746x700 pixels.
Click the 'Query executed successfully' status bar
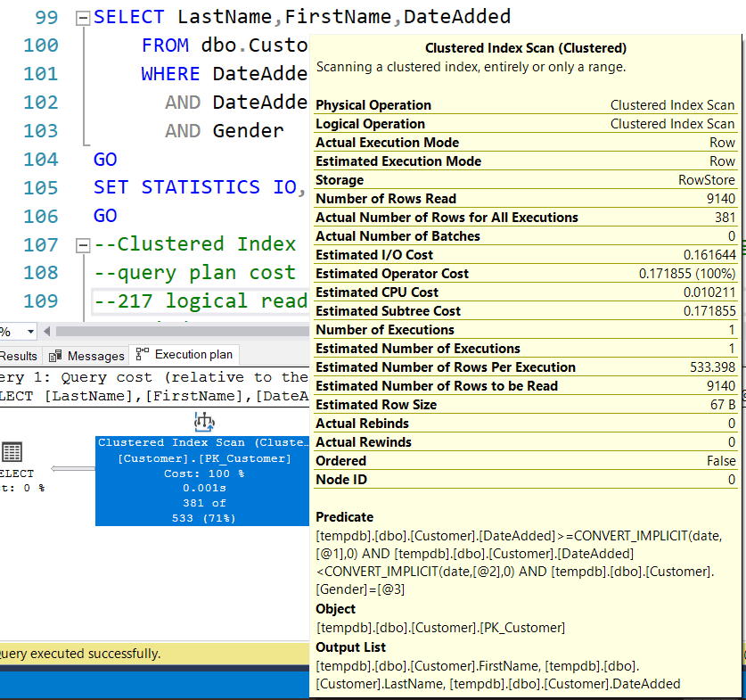(x=80, y=654)
